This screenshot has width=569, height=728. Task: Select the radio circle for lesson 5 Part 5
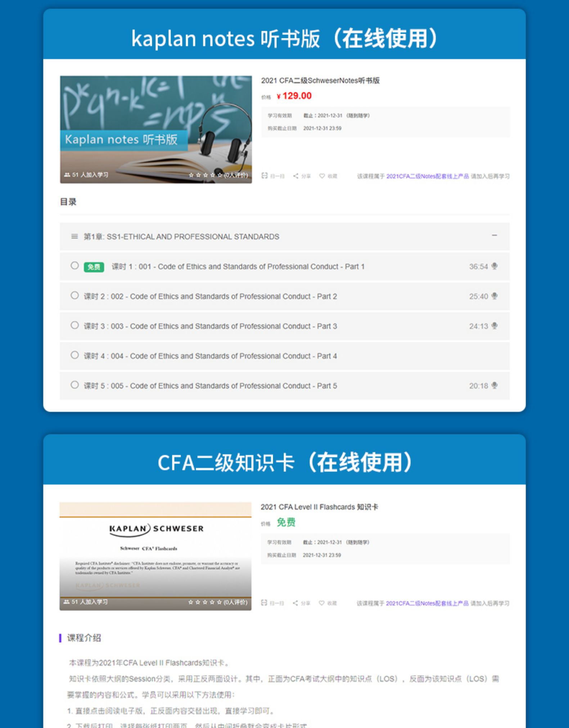pyautogui.click(x=74, y=385)
